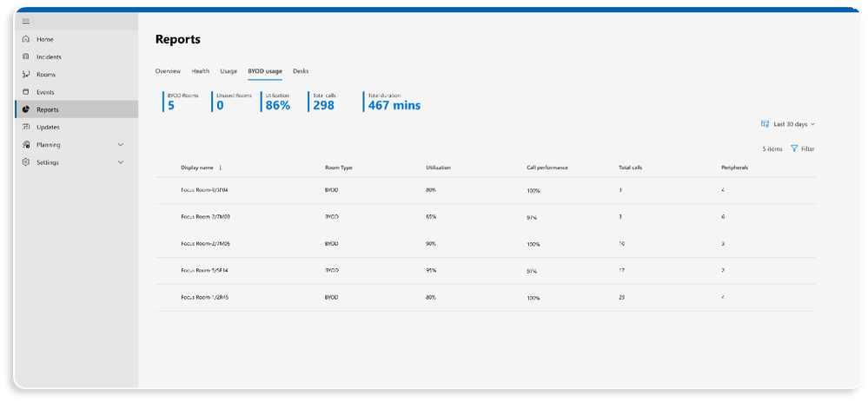
Task: Open Incidents via its sidebar icon
Action: coord(26,57)
